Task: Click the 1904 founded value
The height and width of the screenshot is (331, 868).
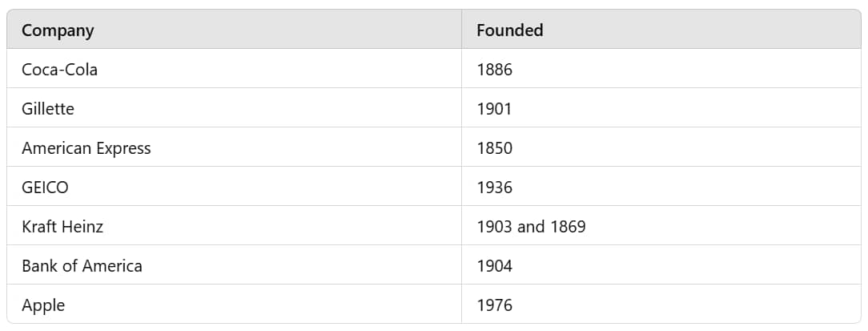Action: (x=494, y=266)
